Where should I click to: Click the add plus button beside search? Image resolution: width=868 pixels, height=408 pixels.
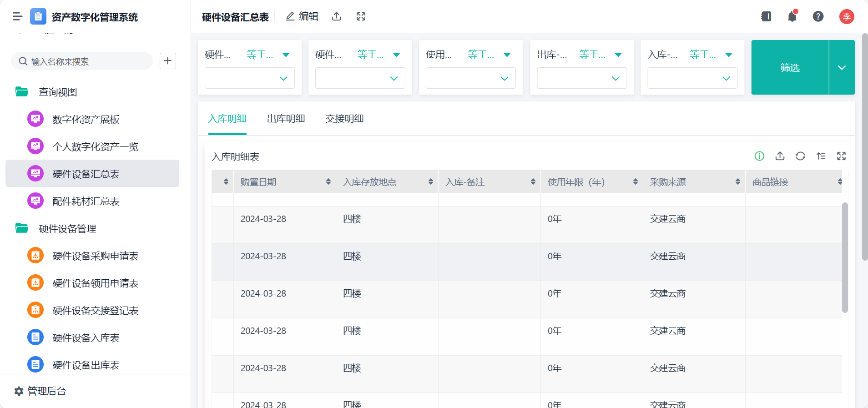point(168,61)
